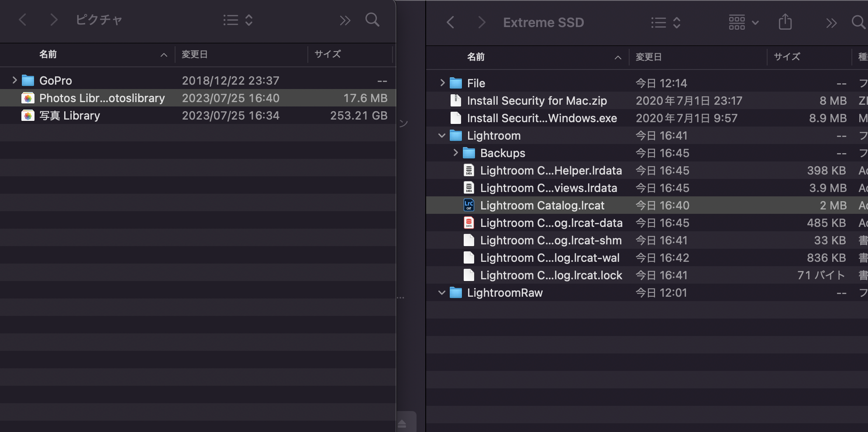Select the GoPro folder icon
868x432 pixels.
28,81
